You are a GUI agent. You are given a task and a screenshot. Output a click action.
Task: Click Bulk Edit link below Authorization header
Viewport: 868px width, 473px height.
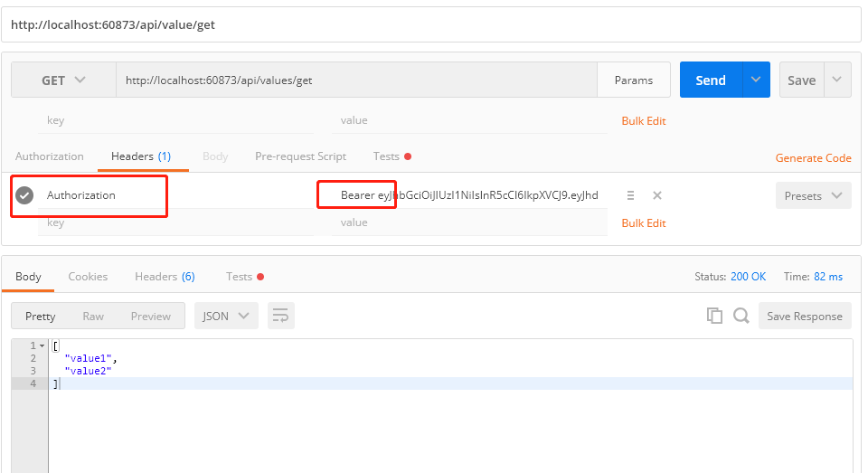tap(643, 222)
